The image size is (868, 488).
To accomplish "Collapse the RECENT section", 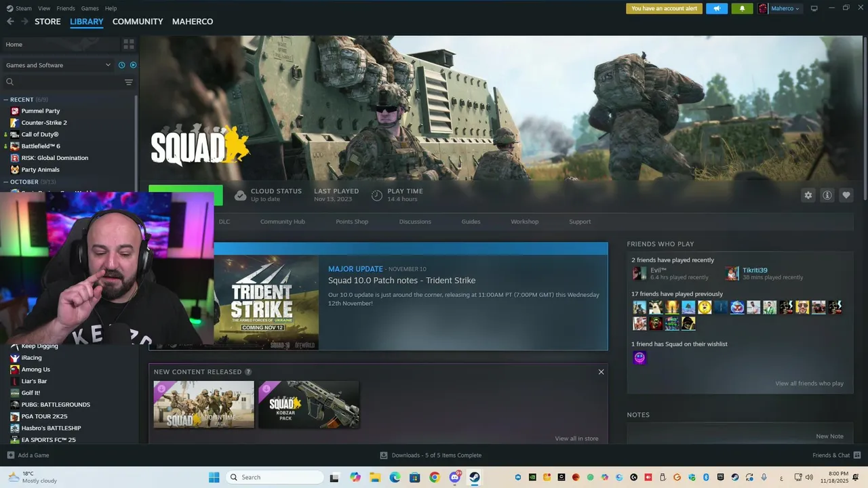I will coord(6,100).
